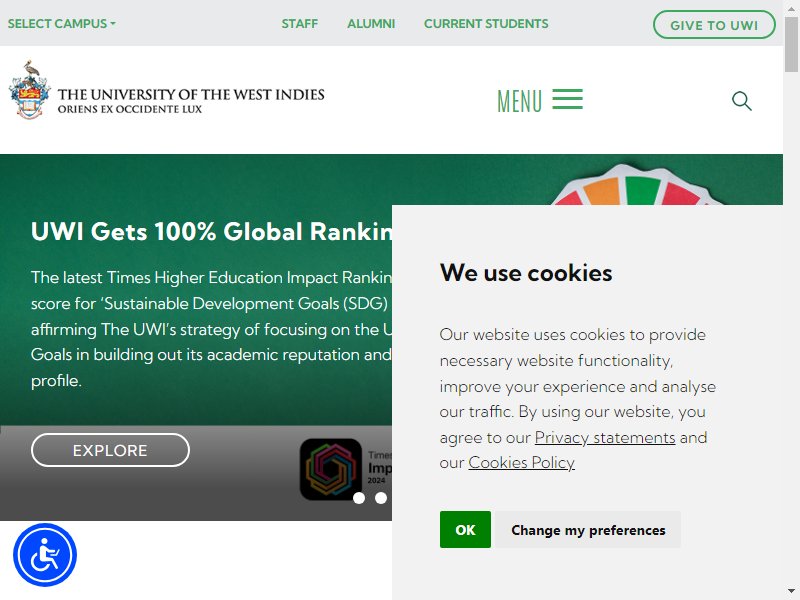Open the search magnifier icon
800x600 pixels.
[741, 101]
